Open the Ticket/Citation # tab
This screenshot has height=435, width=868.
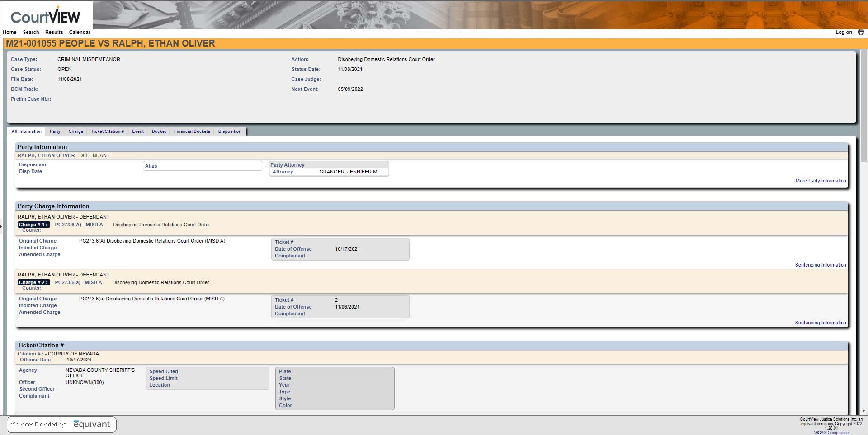click(x=108, y=131)
